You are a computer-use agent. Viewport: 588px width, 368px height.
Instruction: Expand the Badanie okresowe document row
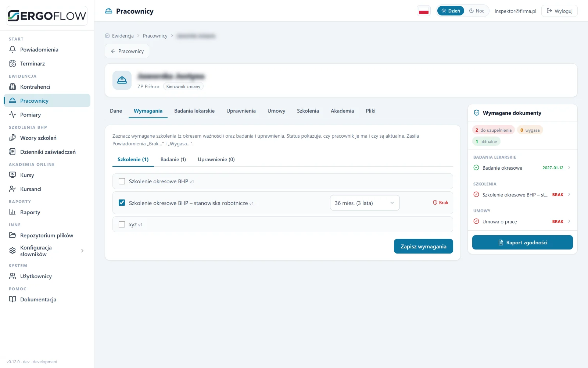[x=522, y=168]
